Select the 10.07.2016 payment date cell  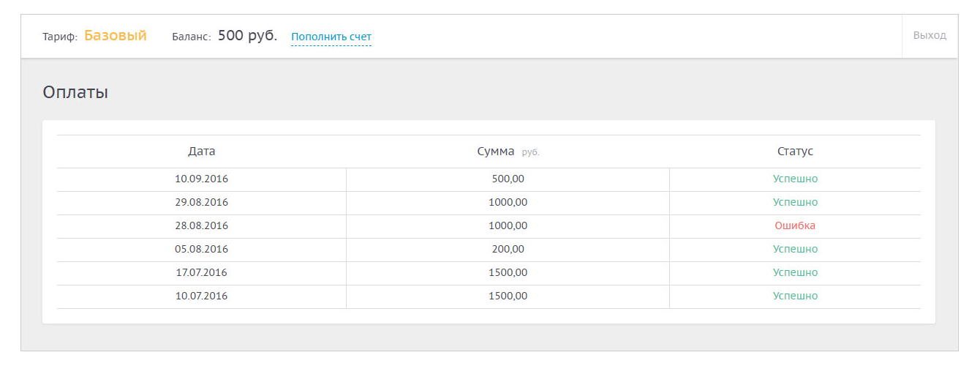pyautogui.click(x=202, y=296)
